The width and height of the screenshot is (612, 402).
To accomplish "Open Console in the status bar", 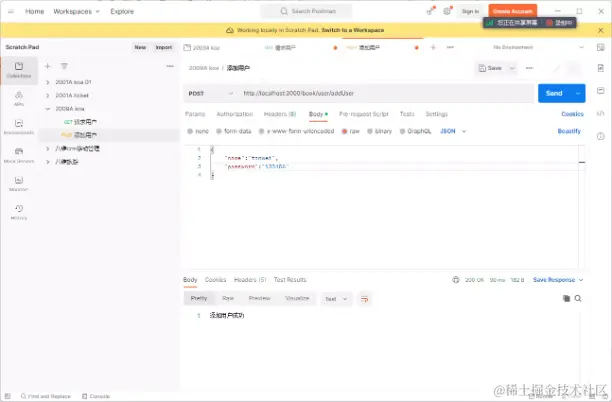I will [96, 396].
